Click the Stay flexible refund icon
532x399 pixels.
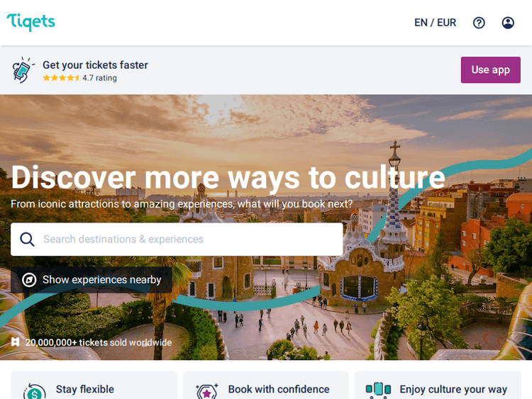tap(34, 391)
